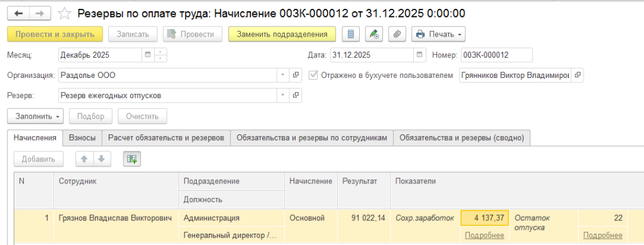Click the Дата input field
Screen dimensions: 644x245
(x=372, y=55)
